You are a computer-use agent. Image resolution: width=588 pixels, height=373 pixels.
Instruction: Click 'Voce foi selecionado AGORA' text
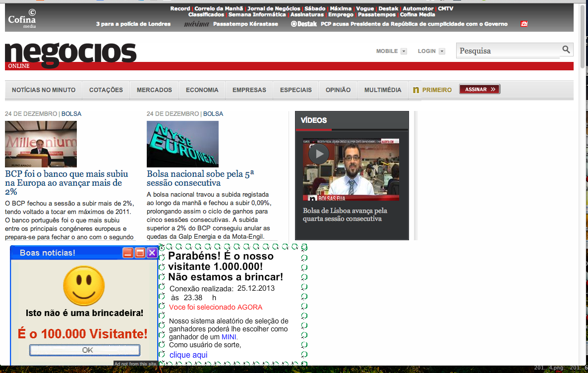tap(216, 307)
